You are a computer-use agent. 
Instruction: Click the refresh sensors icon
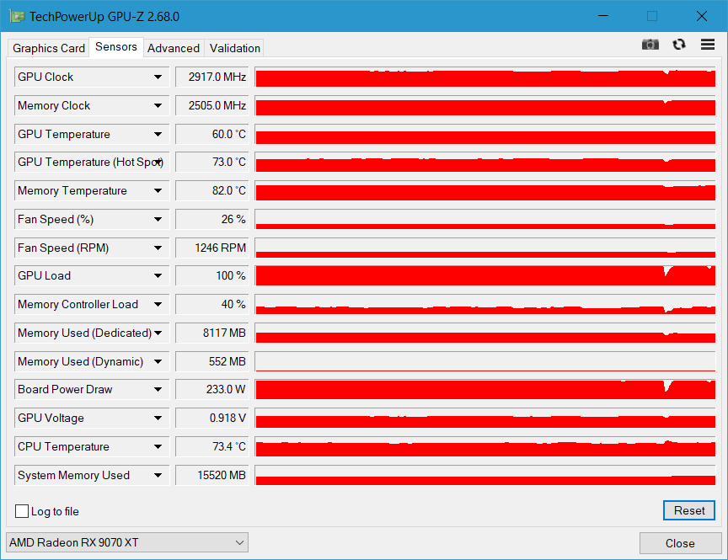679,45
